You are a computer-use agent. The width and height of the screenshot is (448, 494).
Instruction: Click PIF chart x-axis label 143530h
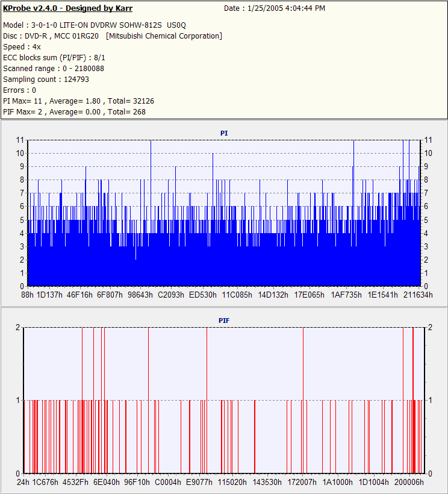coord(267,483)
